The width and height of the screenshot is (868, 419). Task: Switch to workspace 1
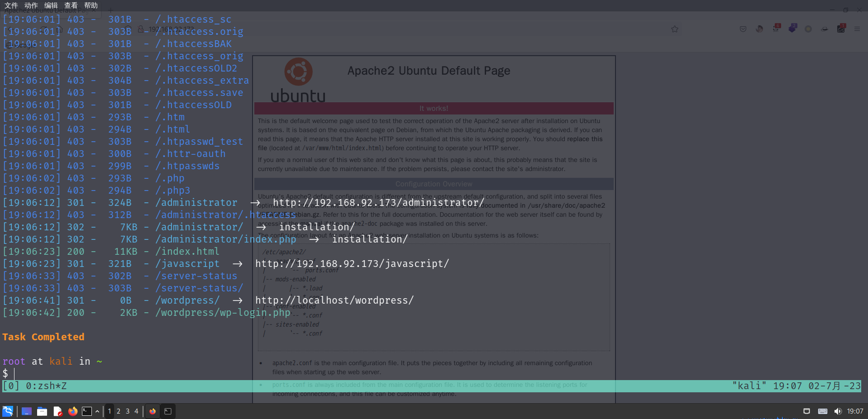click(x=110, y=411)
